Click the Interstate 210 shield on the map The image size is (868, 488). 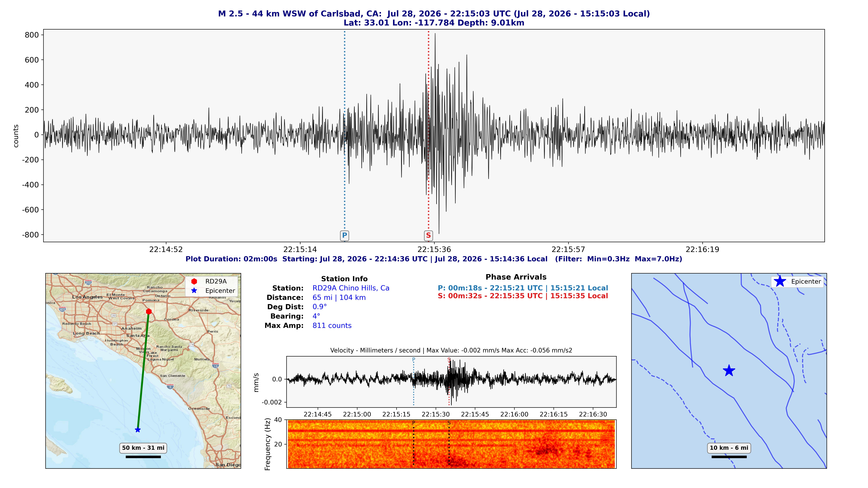pos(88,283)
